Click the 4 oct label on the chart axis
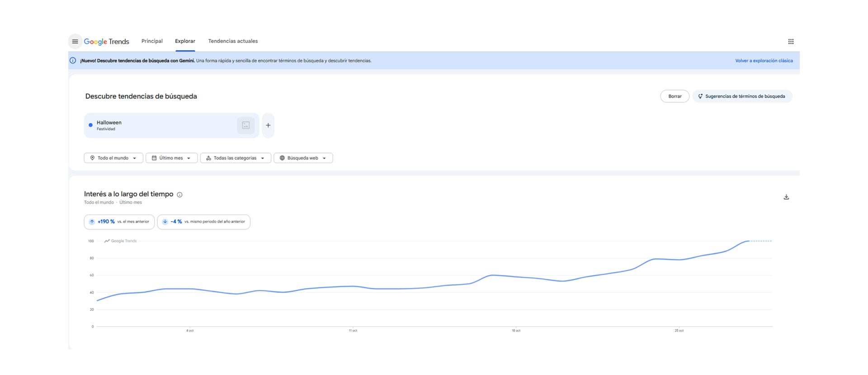Screen dimensions: 868x375 click(x=190, y=331)
